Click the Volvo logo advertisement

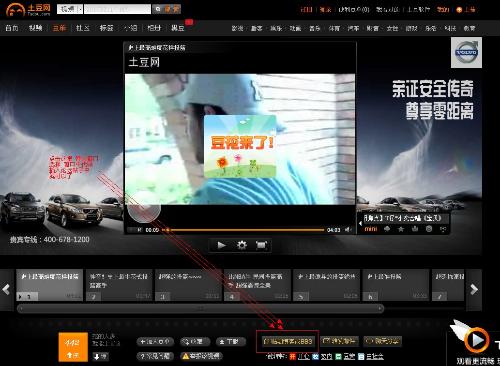(x=466, y=52)
